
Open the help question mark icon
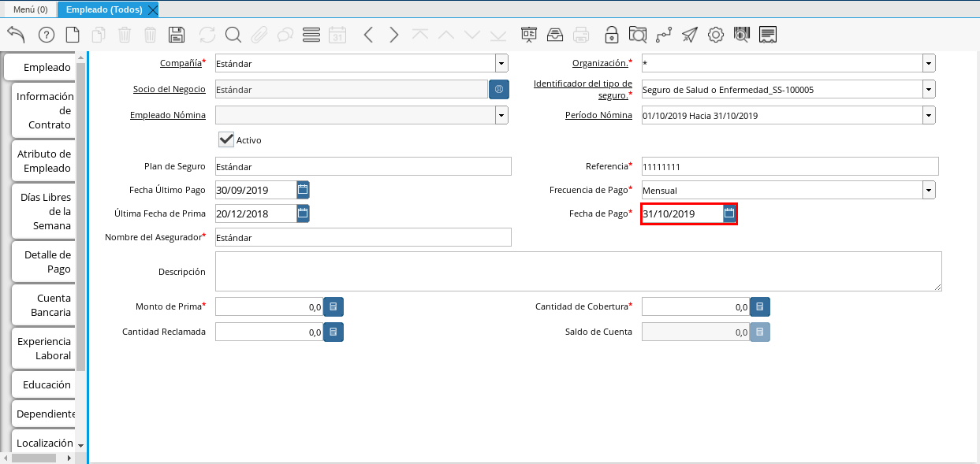pyautogui.click(x=47, y=35)
